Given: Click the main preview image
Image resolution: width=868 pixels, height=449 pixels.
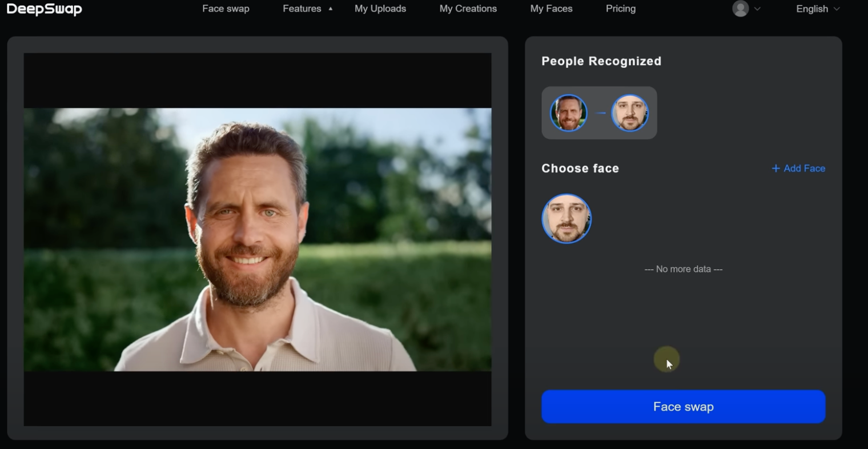Looking at the screenshot, I should click(257, 239).
